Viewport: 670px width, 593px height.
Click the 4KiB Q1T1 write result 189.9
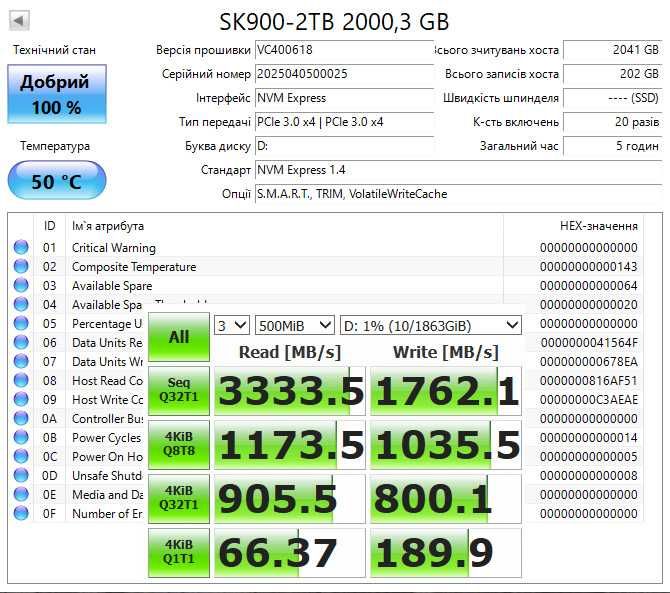tap(446, 553)
